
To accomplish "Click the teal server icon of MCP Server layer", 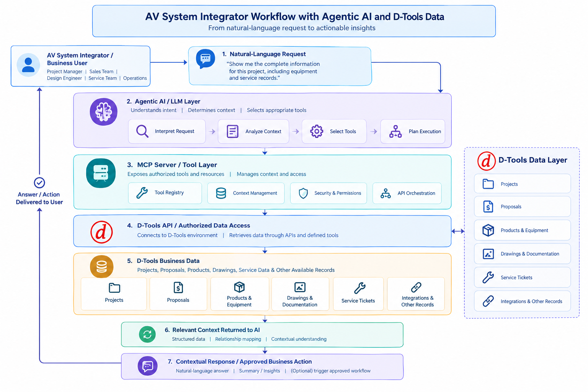I will tap(101, 173).
